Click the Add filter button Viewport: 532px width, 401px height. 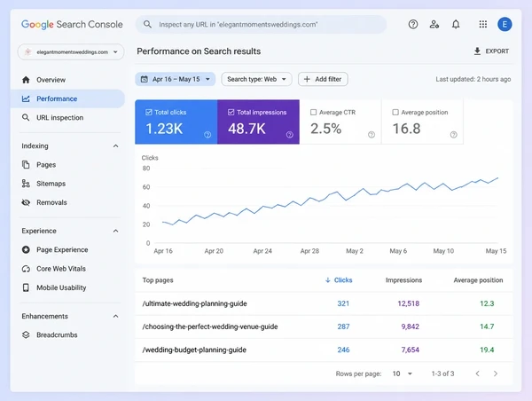(323, 79)
